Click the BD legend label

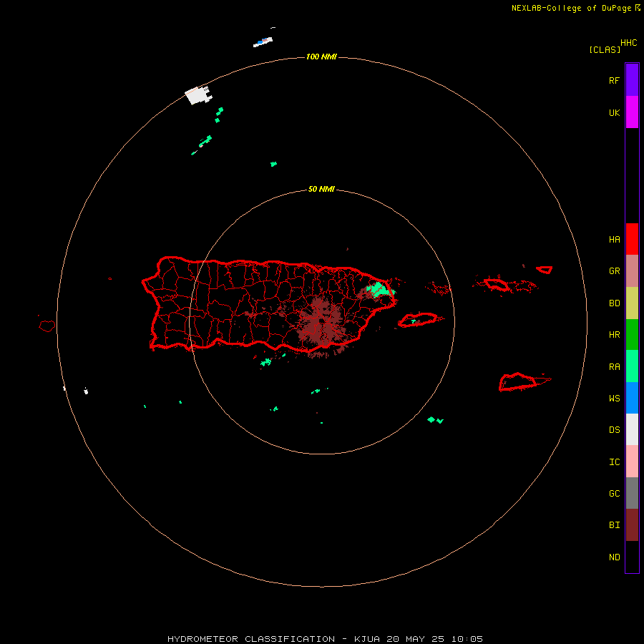tap(614, 303)
